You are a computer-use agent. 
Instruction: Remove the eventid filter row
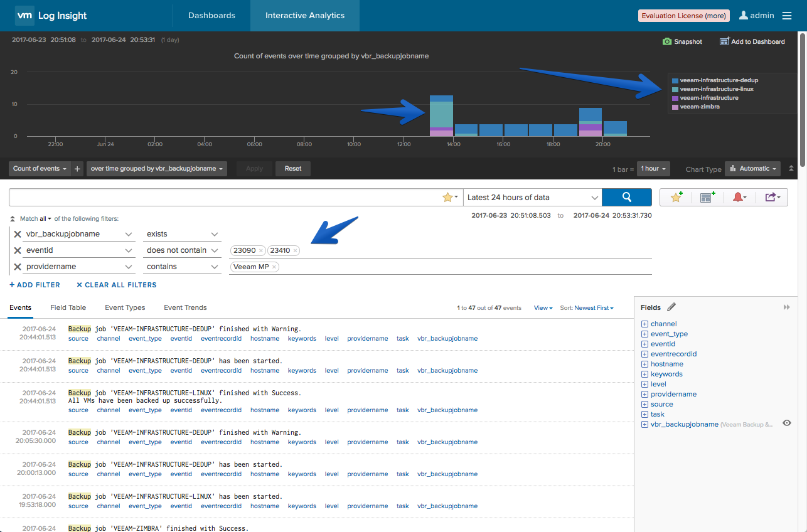click(x=18, y=250)
